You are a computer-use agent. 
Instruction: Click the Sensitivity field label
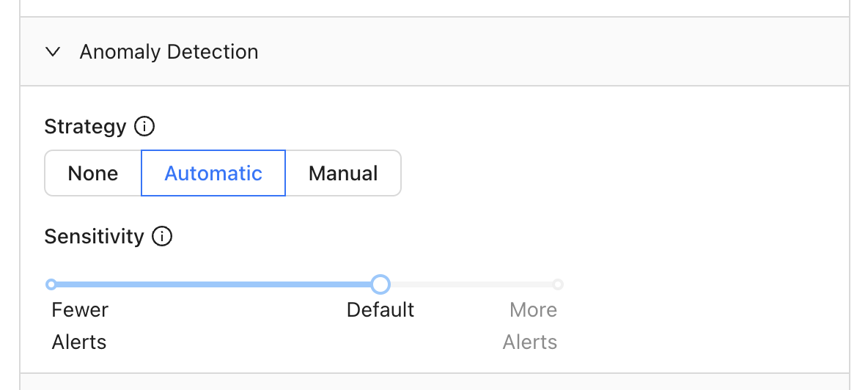(94, 237)
